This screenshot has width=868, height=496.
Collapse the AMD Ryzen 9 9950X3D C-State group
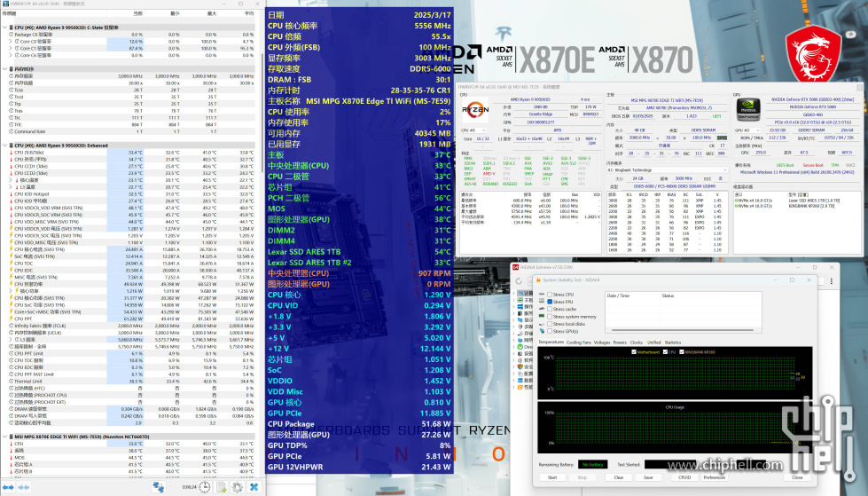pyautogui.click(x=5, y=28)
